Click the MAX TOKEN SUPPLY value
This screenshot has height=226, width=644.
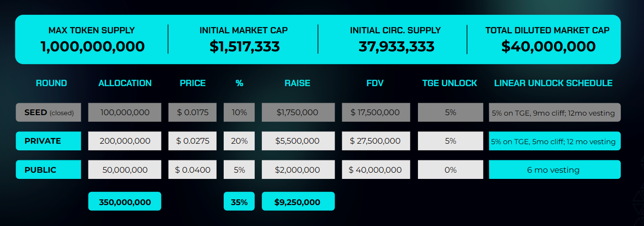pos(92,47)
